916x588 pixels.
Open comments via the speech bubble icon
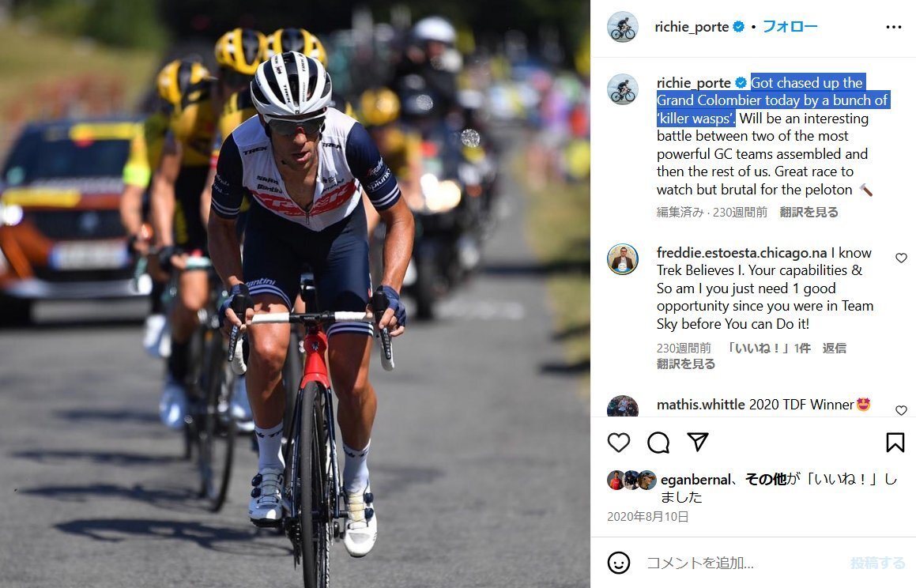pos(658,443)
